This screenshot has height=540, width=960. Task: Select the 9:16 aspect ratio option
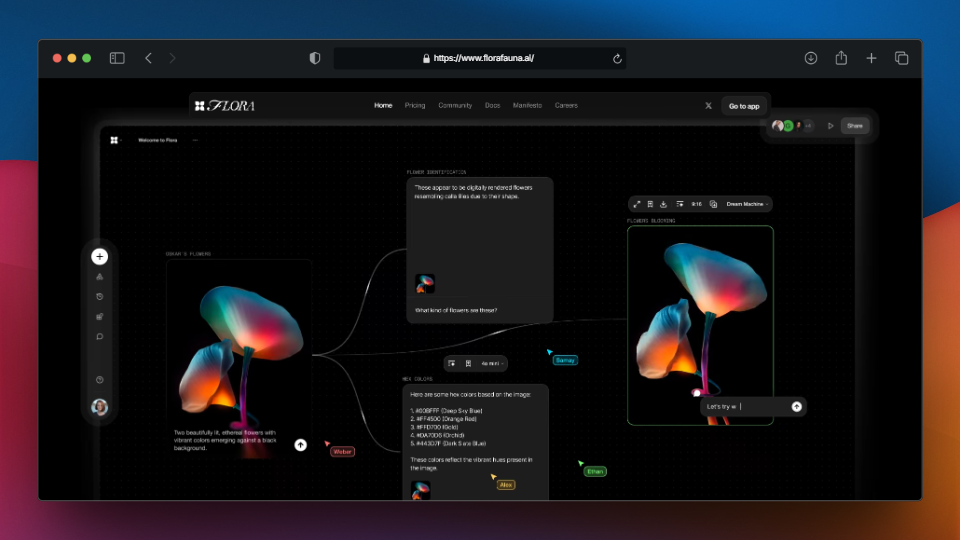pos(696,204)
